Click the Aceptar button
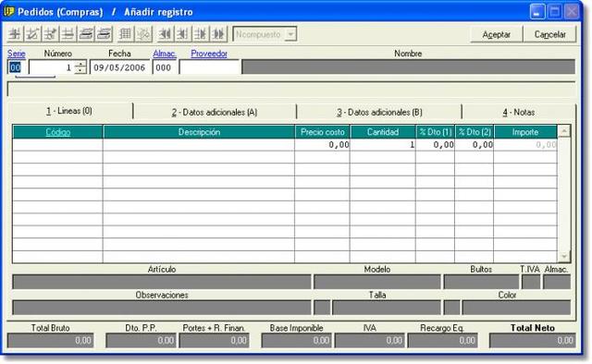The height and width of the screenshot is (364, 592). (496, 34)
